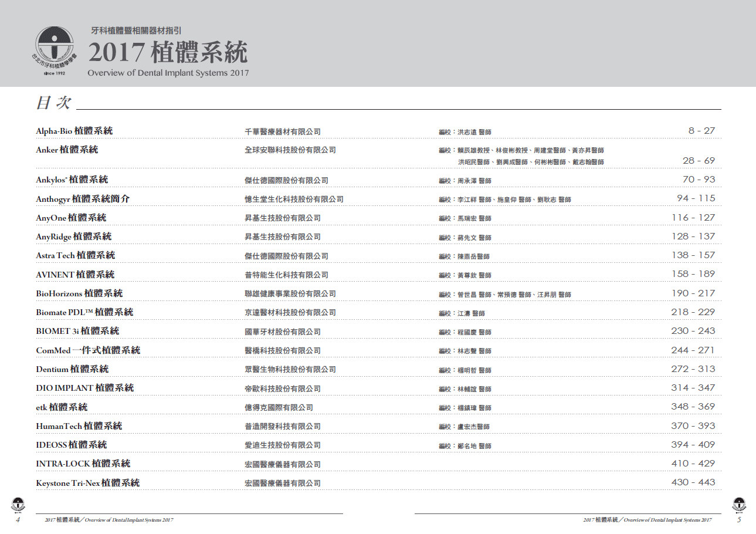This screenshot has height=534, width=756.
Task: Click page range '116 - 127'
Action: click(x=693, y=218)
